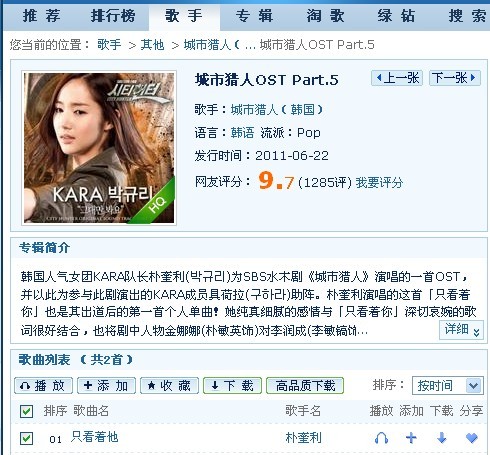Open the 城市猎人（韩国）singer link
This screenshot has height=455, width=490.
[277, 109]
